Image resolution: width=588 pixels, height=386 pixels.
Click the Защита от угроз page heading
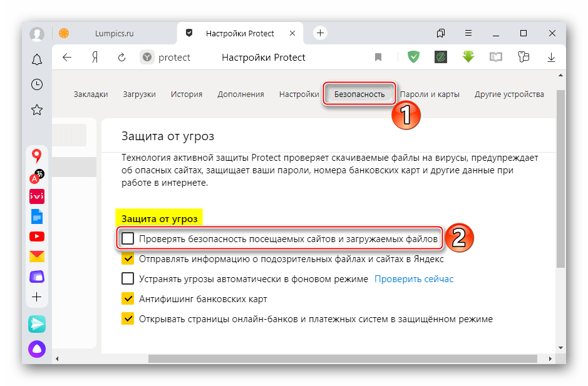click(x=168, y=136)
